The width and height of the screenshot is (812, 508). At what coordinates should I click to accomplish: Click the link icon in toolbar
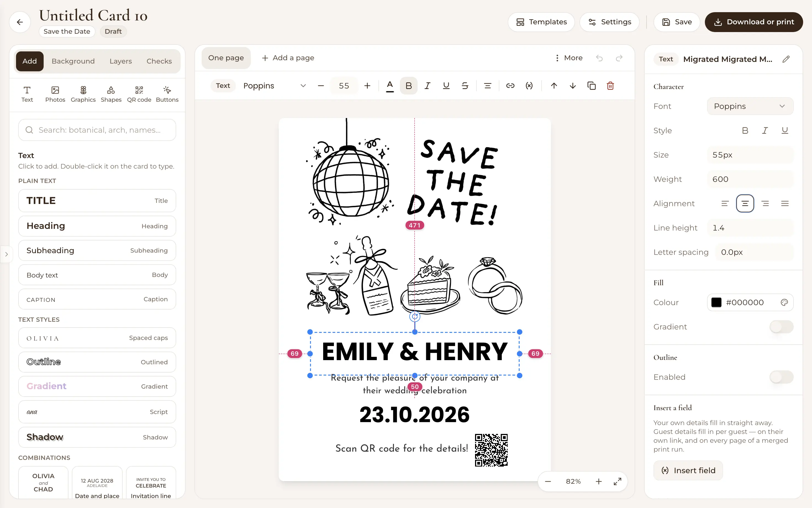pyautogui.click(x=510, y=86)
